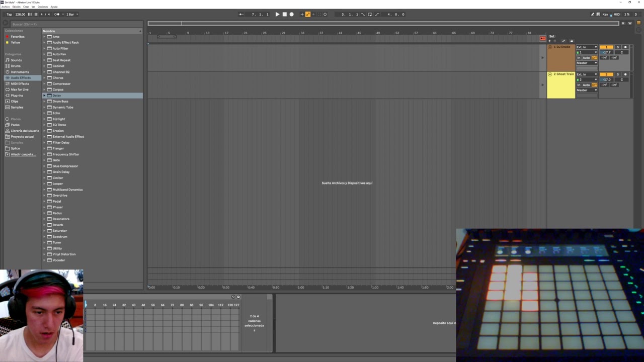Open the Sounds category
Viewport: 644px width, 362px height.
(x=16, y=60)
